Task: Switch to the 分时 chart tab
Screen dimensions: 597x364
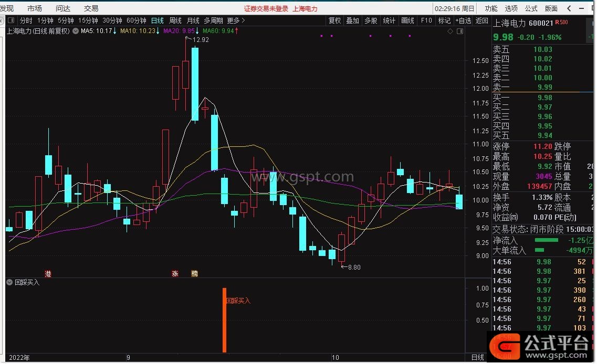Action: (26, 20)
